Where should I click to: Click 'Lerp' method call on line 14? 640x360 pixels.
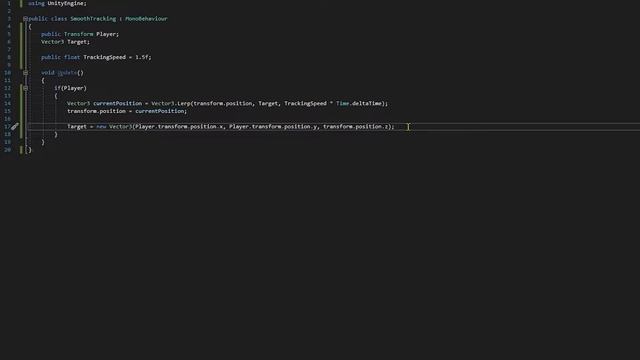(x=184, y=104)
